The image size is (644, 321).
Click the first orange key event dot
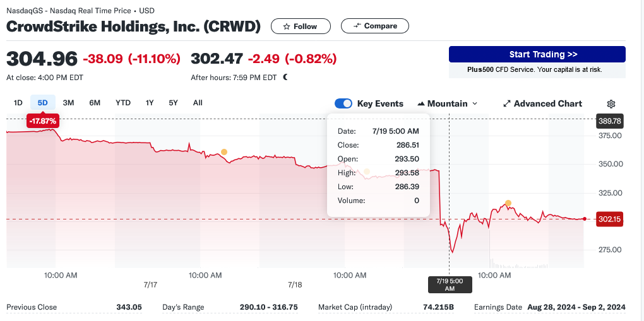224,152
